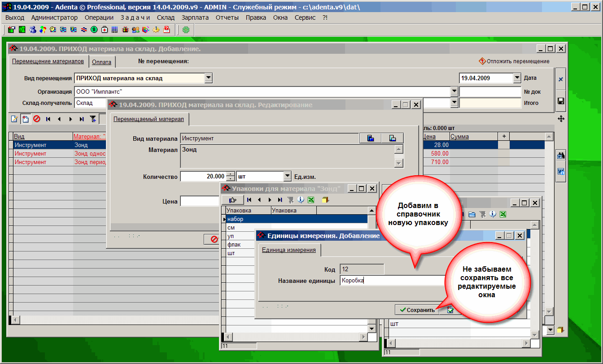The height and width of the screenshot is (364, 603).
Task: Click the barcode icon in main toolbar
Action: (115, 30)
